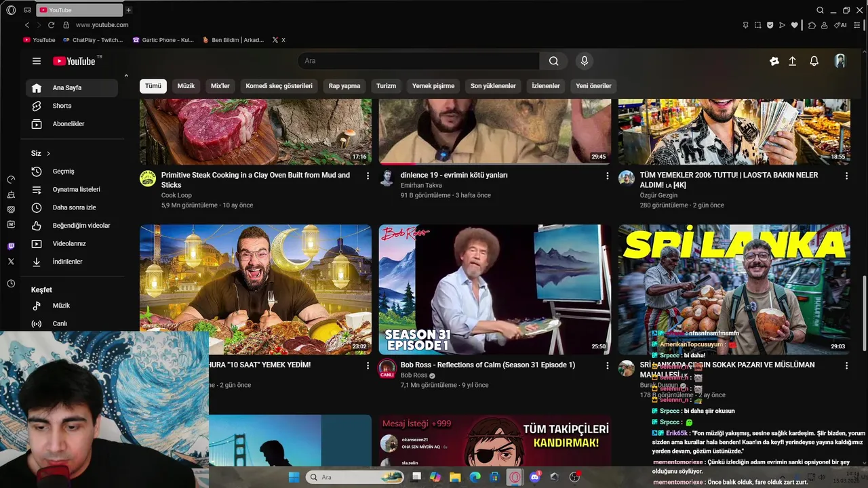Open the Ben Bildim bookmark
The width and height of the screenshot is (868, 488).
233,40
